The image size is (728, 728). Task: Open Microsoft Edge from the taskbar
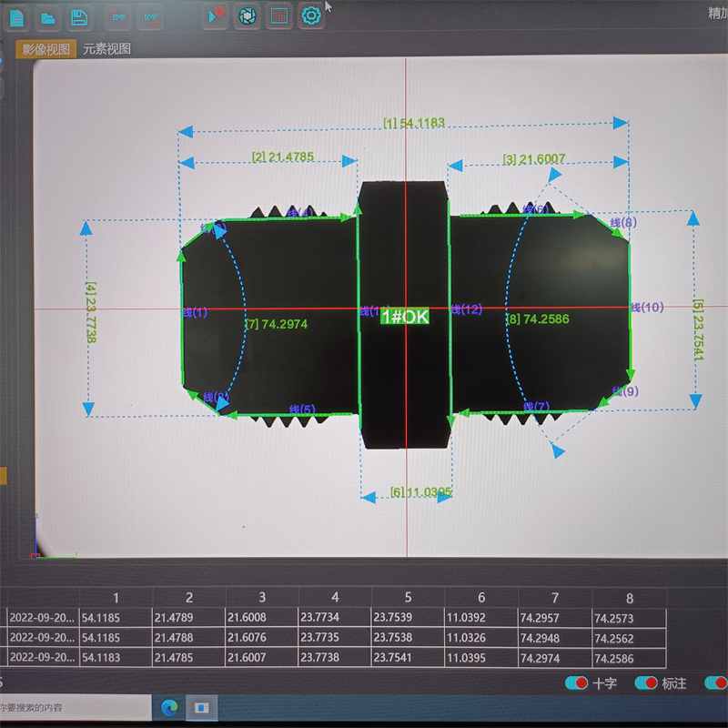coord(168,706)
